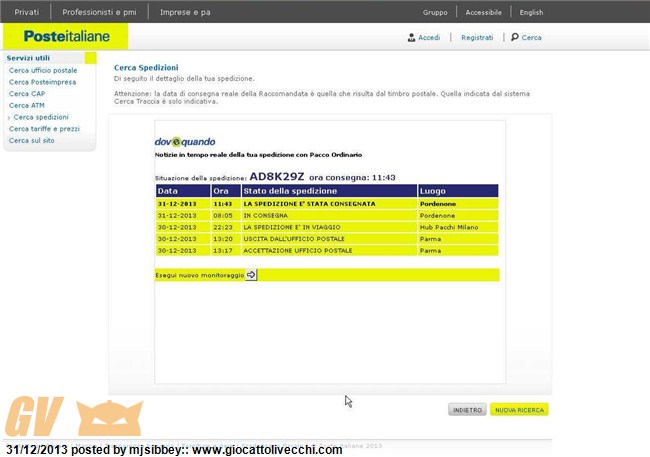The width and height of the screenshot is (650, 457).
Task: Click the Posteitaliane logo
Action: click(x=65, y=37)
